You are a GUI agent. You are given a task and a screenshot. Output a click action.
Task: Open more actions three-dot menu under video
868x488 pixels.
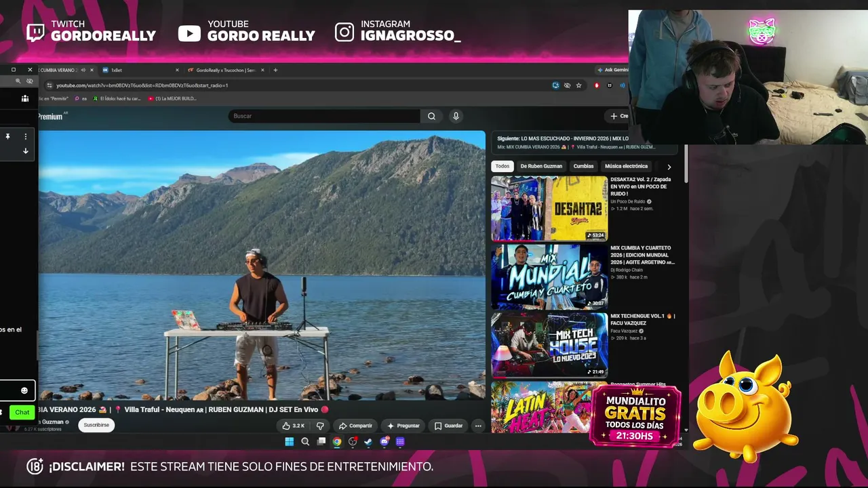pyautogui.click(x=478, y=426)
